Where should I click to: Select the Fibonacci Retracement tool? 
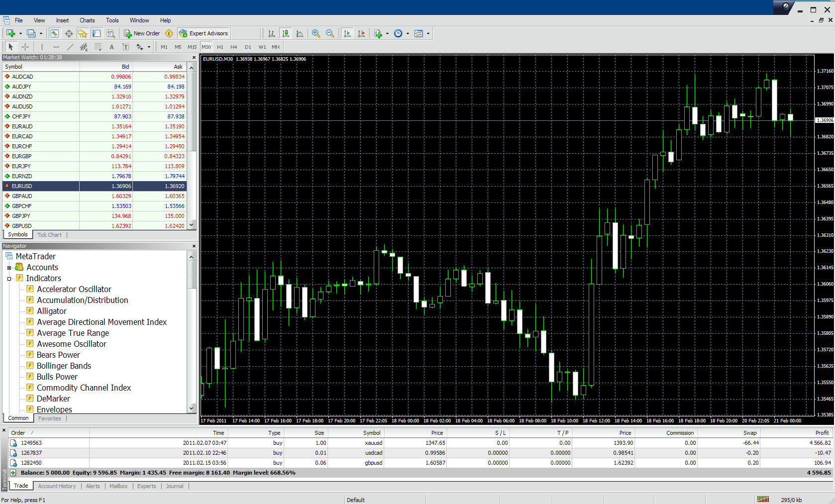[98, 47]
